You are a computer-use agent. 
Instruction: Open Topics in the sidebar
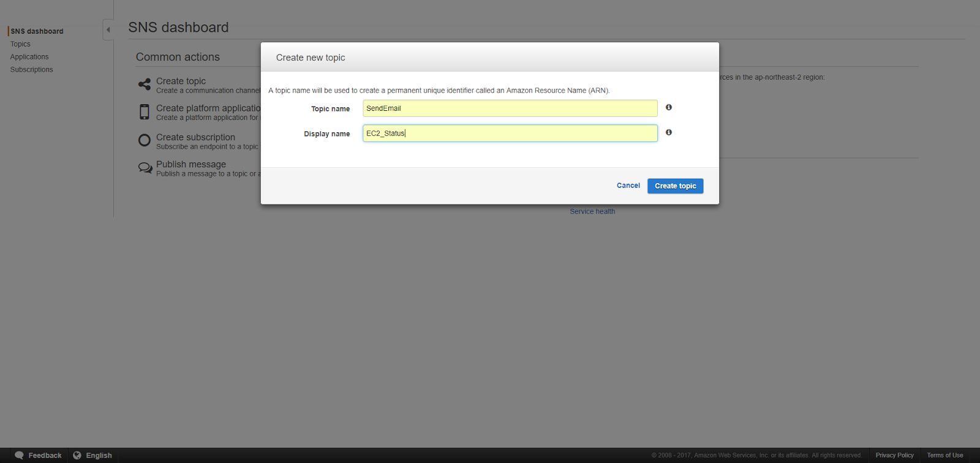point(20,44)
